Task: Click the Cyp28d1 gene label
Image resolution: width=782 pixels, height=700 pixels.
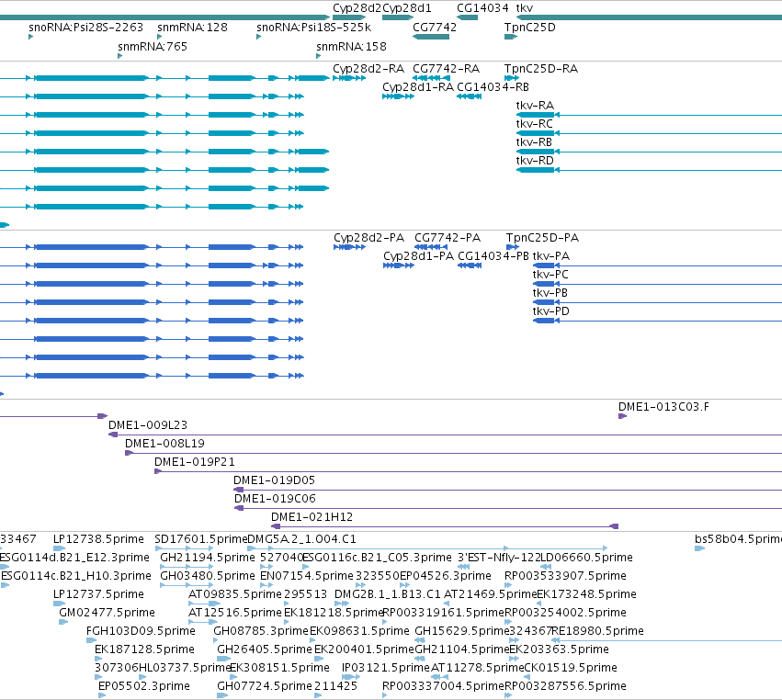Action: tap(407, 8)
